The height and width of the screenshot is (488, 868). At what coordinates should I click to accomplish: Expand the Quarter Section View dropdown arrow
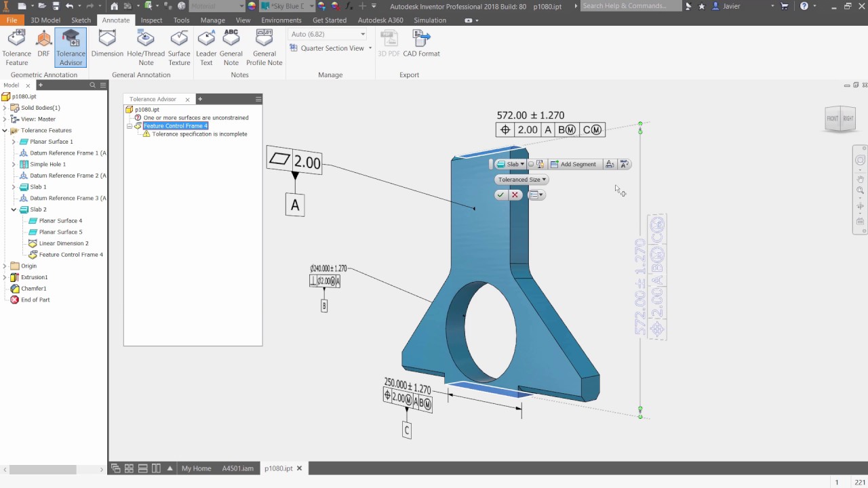pyautogui.click(x=370, y=48)
